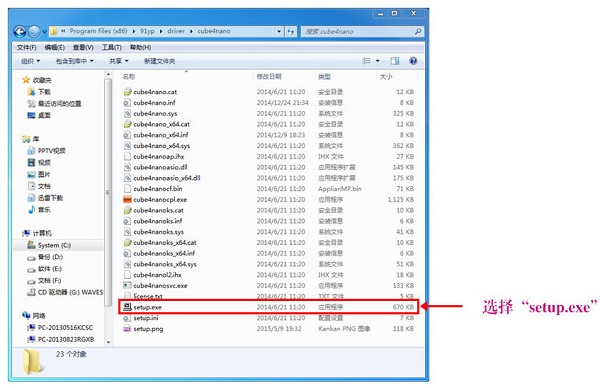Open the 共享 dropdown
The width and height of the screenshot is (600, 388).
coord(119,61)
